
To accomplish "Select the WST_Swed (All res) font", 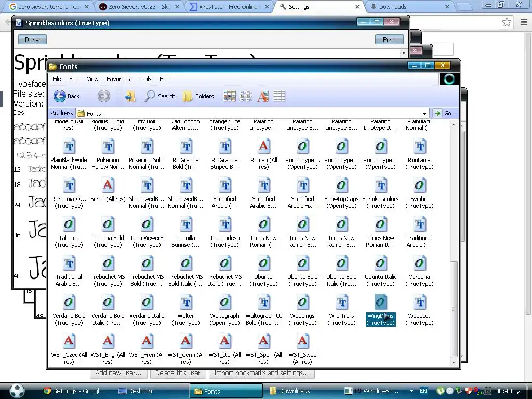I will point(302,349).
